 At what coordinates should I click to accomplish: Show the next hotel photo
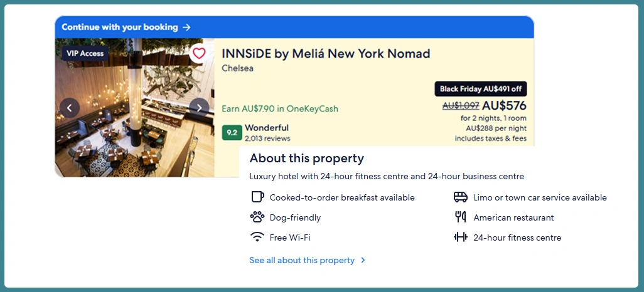click(x=199, y=108)
